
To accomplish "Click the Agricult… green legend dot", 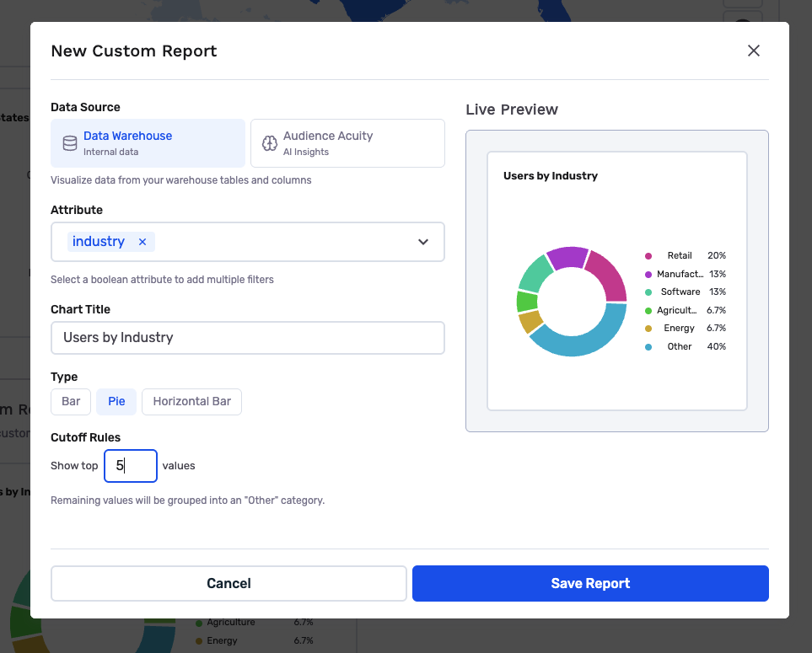I will click(648, 310).
